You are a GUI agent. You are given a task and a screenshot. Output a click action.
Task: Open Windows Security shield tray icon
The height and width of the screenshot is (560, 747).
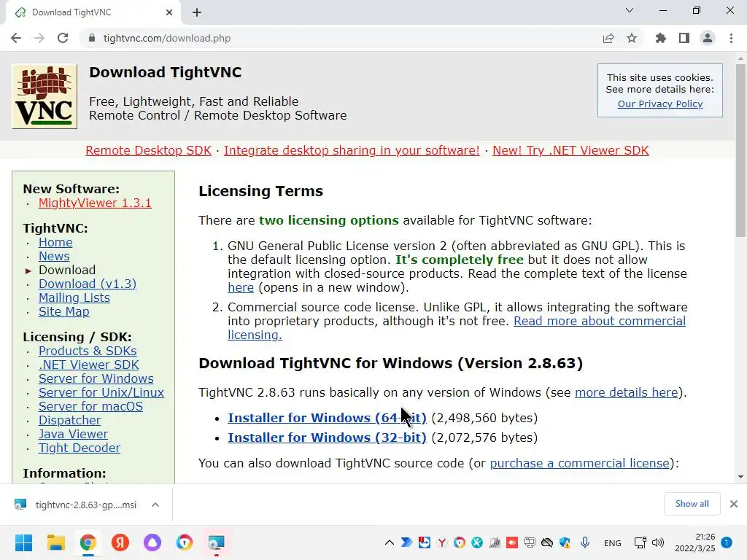tap(565, 542)
